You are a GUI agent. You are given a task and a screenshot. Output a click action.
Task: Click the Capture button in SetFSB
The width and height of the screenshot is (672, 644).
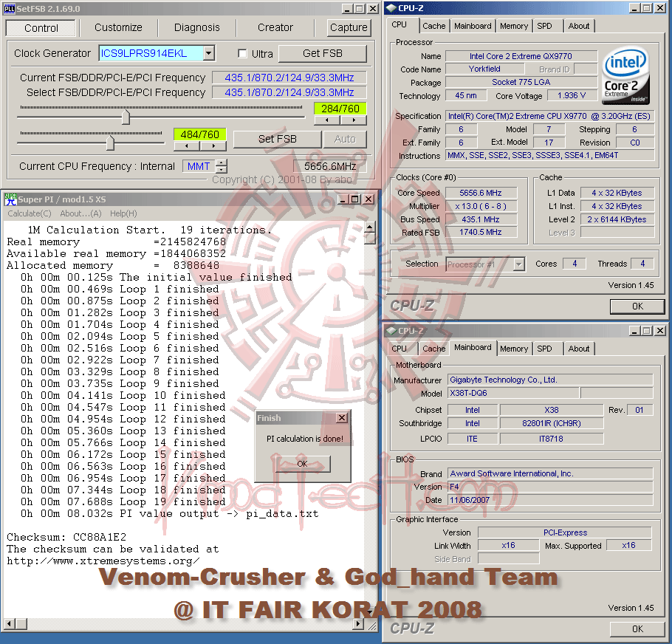tap(349, 27)
